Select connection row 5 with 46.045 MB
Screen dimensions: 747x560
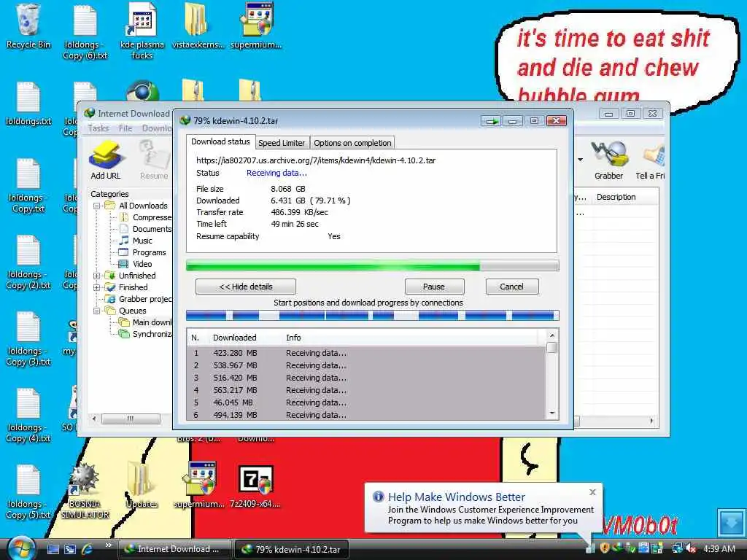pyautogui.click(x=367, y=402)
